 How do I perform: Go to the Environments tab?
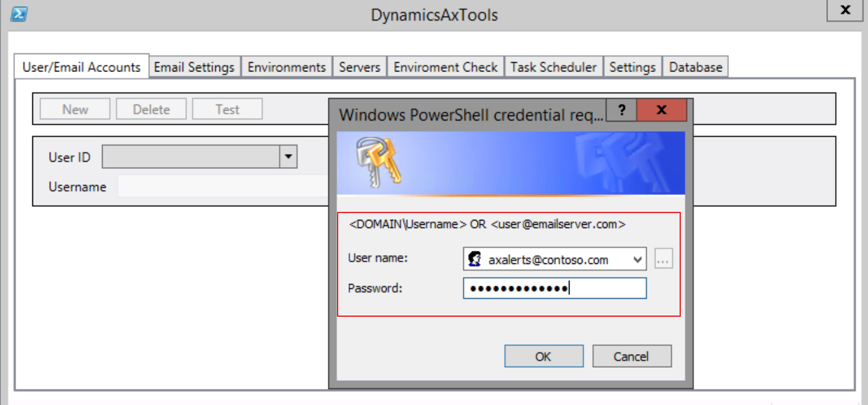(x=287, y=66)
